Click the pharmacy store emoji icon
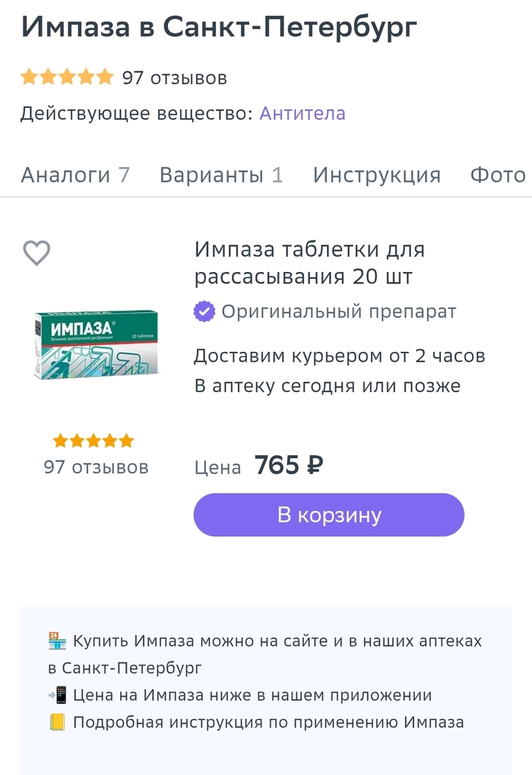 pyautogui.click(x=57, y=641)
